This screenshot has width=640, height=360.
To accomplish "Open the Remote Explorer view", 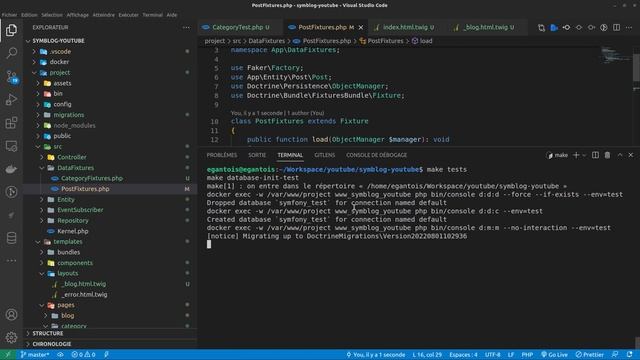I will (x=11, y=146).
